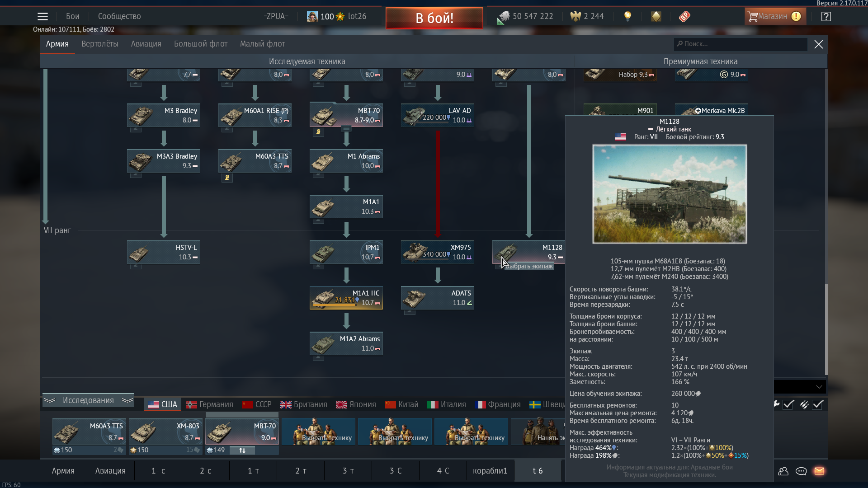Open the Сообщество top menu

pos(119,16)
